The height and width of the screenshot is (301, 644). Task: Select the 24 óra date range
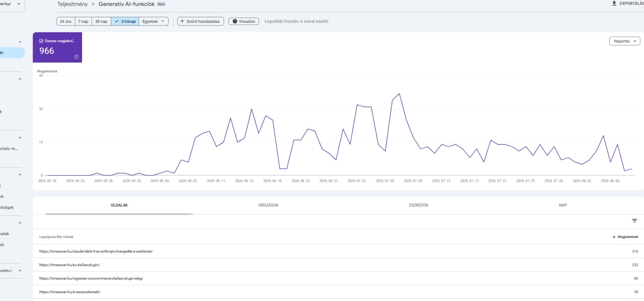tap(66, 21)
